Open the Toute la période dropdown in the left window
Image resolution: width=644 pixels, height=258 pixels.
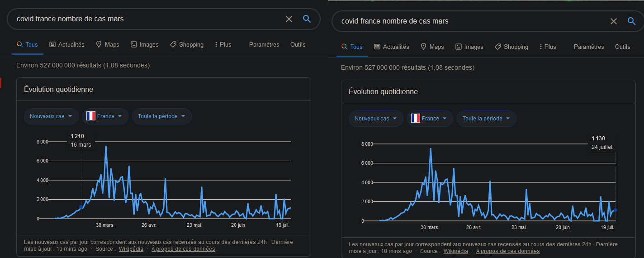(161, 116)
